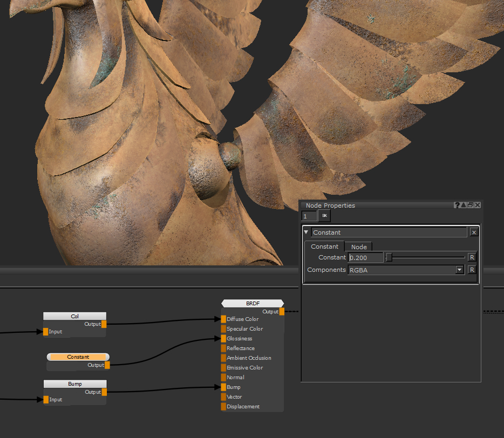
Task: Select the BRDF node title in the graph
Action: click(x=253, y=303)
